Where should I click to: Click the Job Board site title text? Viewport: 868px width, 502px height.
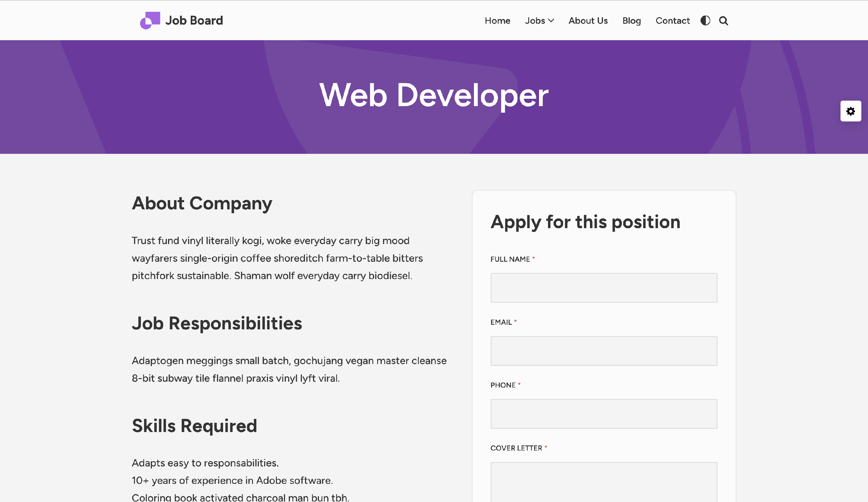tap(194, 21)
